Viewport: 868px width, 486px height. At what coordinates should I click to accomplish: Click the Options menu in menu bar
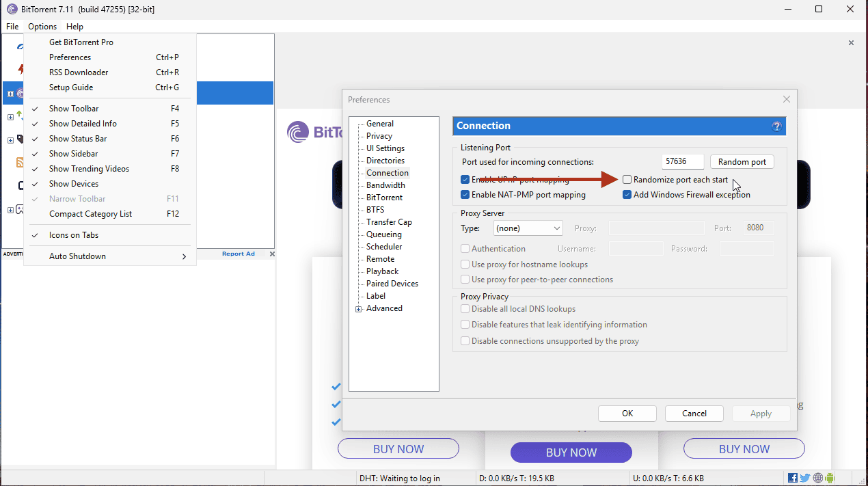pyautogui.click(x=42, y=27)
